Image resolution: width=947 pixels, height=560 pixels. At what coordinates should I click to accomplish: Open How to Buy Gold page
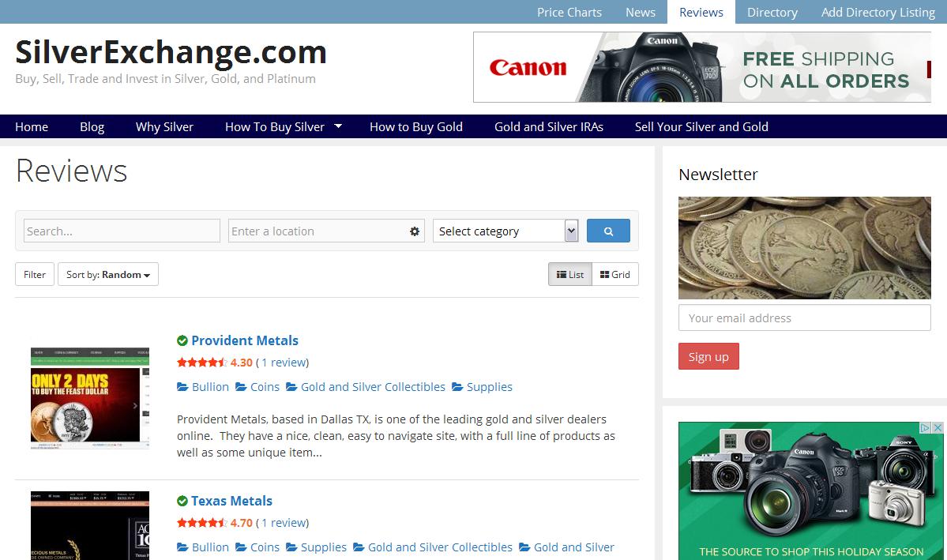click(416, 127)
